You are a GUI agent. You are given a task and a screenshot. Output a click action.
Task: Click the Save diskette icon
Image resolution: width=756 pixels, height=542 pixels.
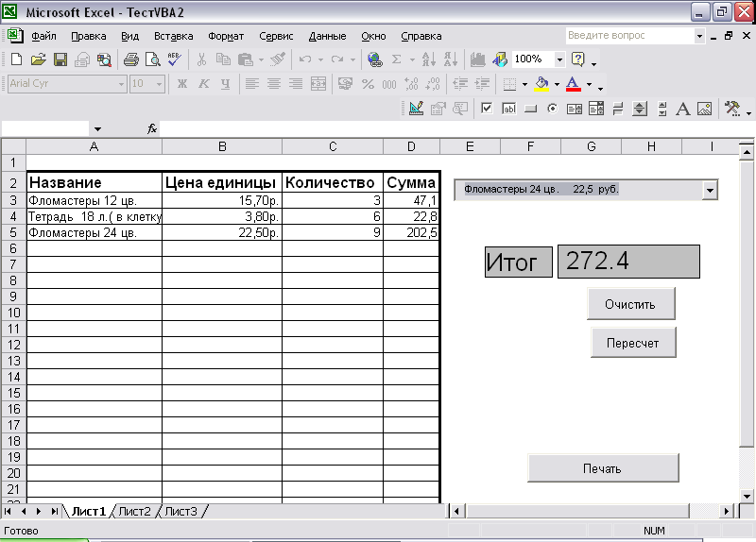[x=60, y=59]
